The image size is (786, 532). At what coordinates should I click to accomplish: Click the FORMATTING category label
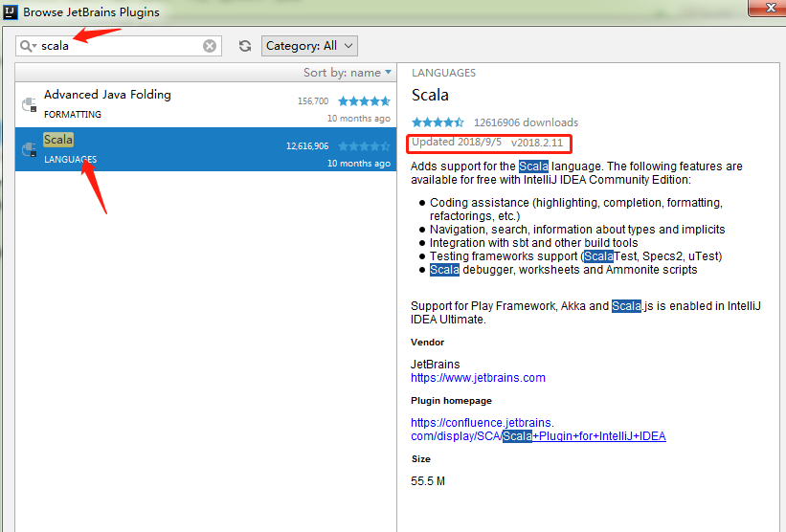[x=73, y=115]
